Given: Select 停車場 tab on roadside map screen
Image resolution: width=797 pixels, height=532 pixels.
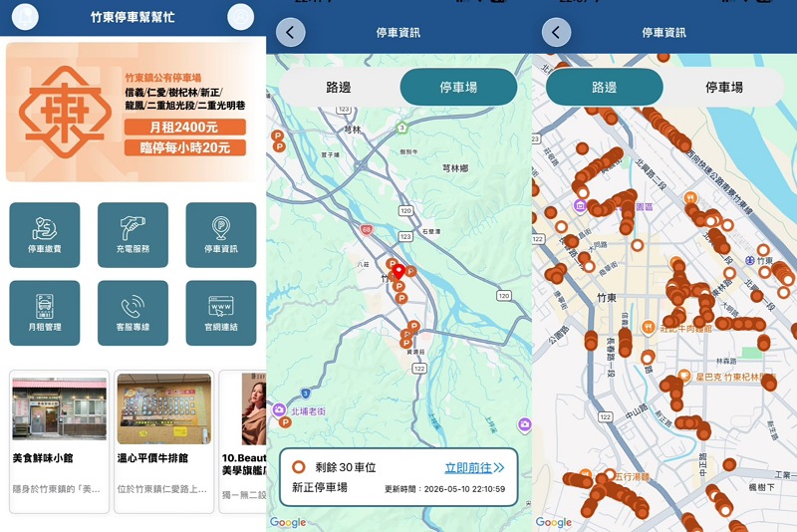Looking at the screenshot, I should pyautogui.click(x=724, y=88).
